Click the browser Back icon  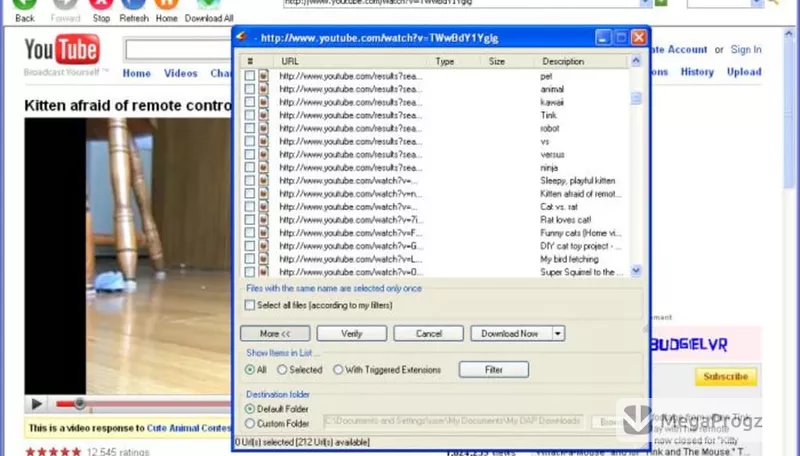pyautogui.click(x=24, y=4)
